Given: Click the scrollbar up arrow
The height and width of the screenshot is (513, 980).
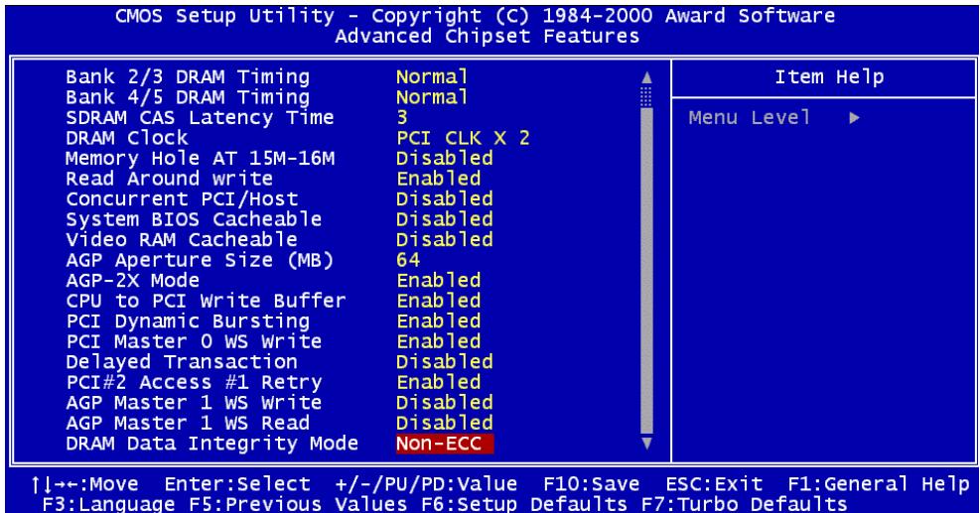Looking at the screenshot, I should pyautogui.click(x=646, y=77).
